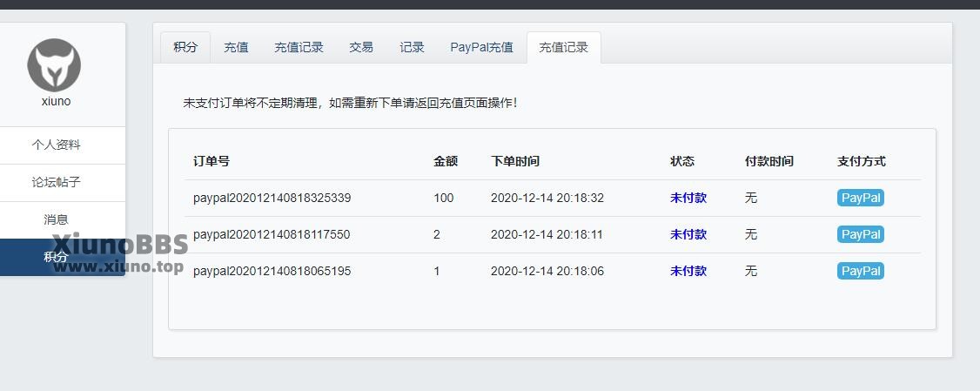Click the 状态 column header
The width and height of the screenshot is (980, 391).
[x=681, y=161]
